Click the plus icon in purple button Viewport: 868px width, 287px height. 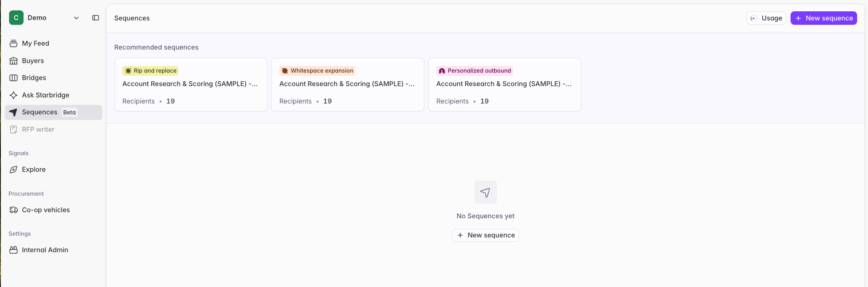pyautogui.click(x=798, y=18)
